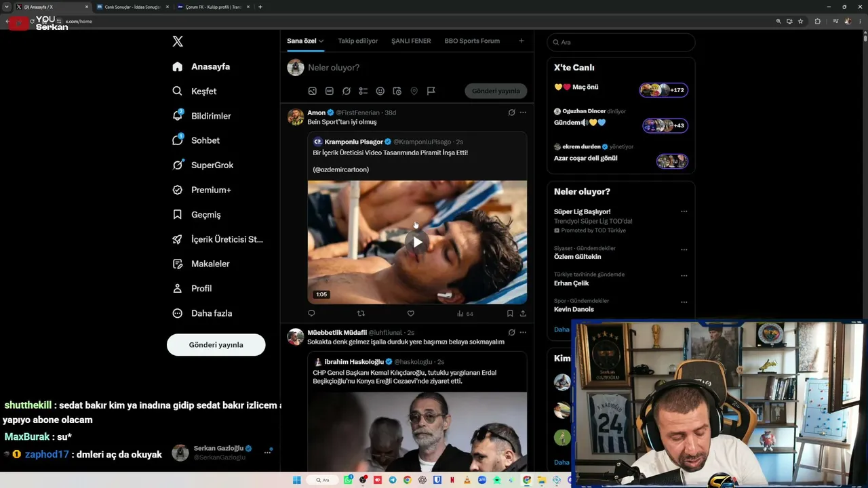Add a location tag to the post
868x488 pixels.
pos(414,91)
